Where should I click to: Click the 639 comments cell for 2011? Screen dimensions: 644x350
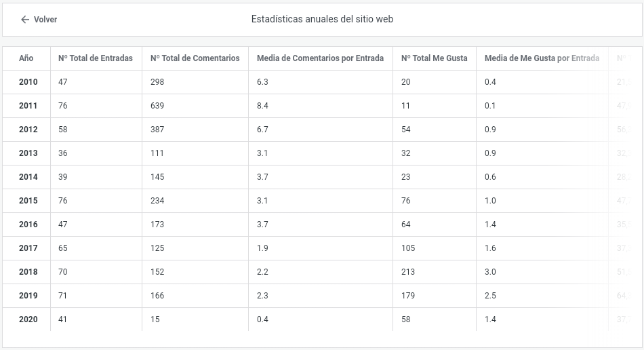(157, 106)
